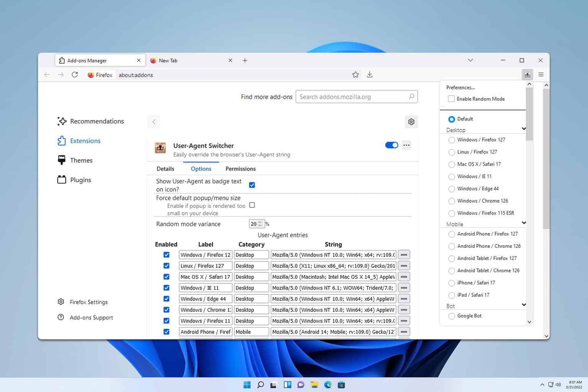588x392 pixels.
Task: Switch to the Details tab
Action: 165,169
